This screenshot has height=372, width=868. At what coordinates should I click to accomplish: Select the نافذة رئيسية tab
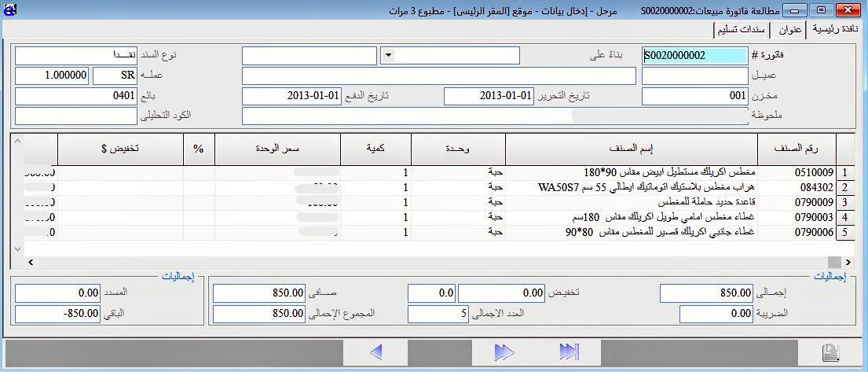[835, 30]
